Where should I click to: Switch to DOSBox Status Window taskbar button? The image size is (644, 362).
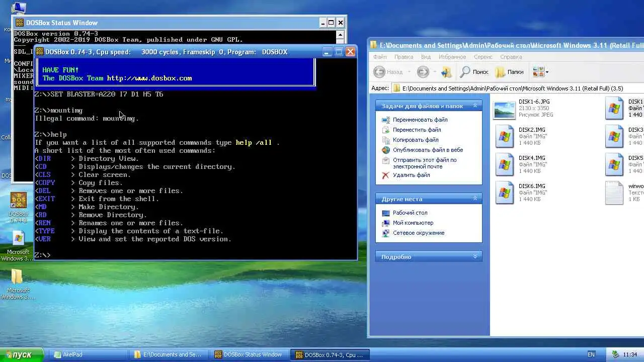249,355
